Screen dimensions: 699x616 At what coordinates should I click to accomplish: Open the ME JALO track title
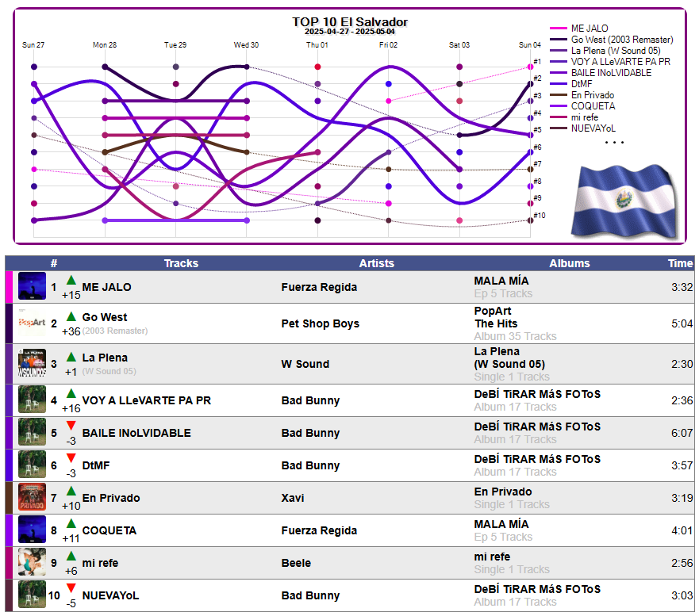coord(106,287)
